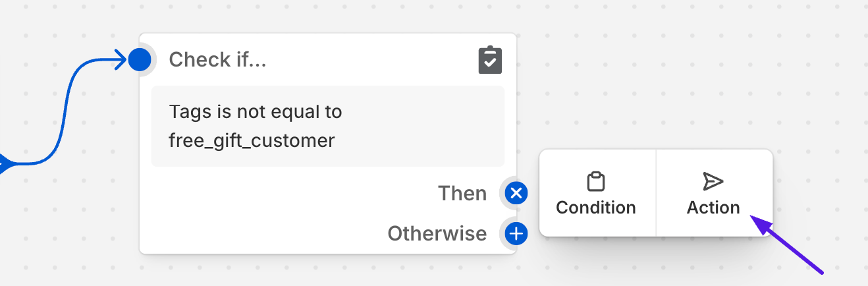Screen dimensions: 868x286
Task: Click the blue plus beside Otherwise
Action: pos(516,233)
